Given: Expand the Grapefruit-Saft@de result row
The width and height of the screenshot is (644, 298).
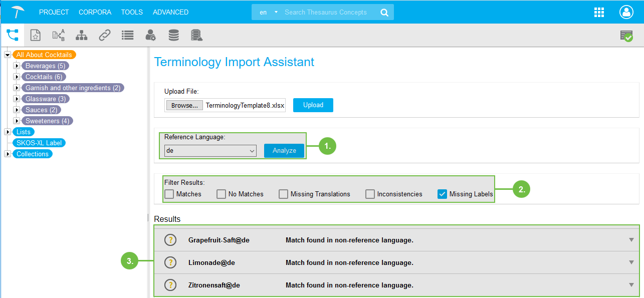Looking at the screenshot, I should (631, 240).
